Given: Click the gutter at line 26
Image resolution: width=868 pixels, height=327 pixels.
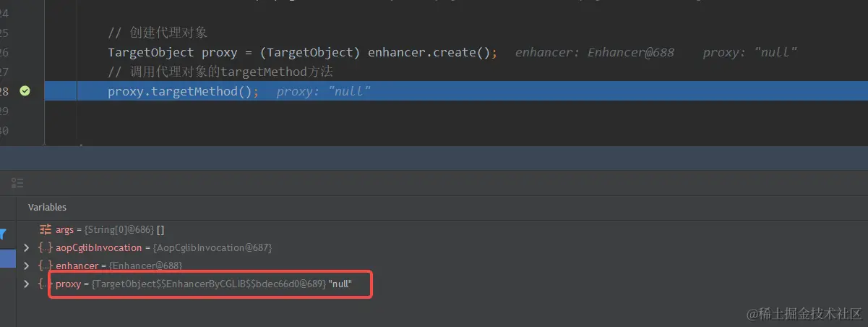Looking at the screenshot, I should (25, 53).
